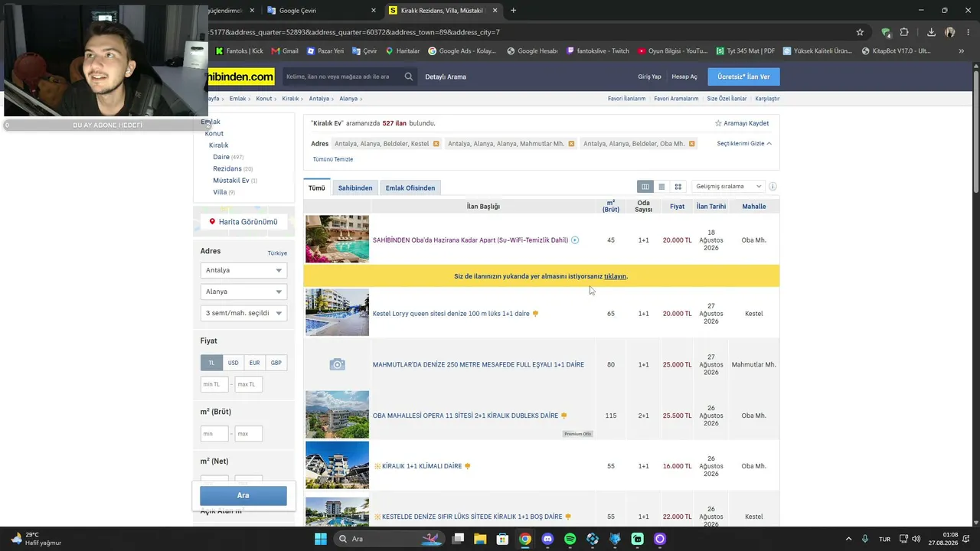The image size is (980, 551).
Task: Open Spotify from the taskbar
Action: [x=570, y=539]
